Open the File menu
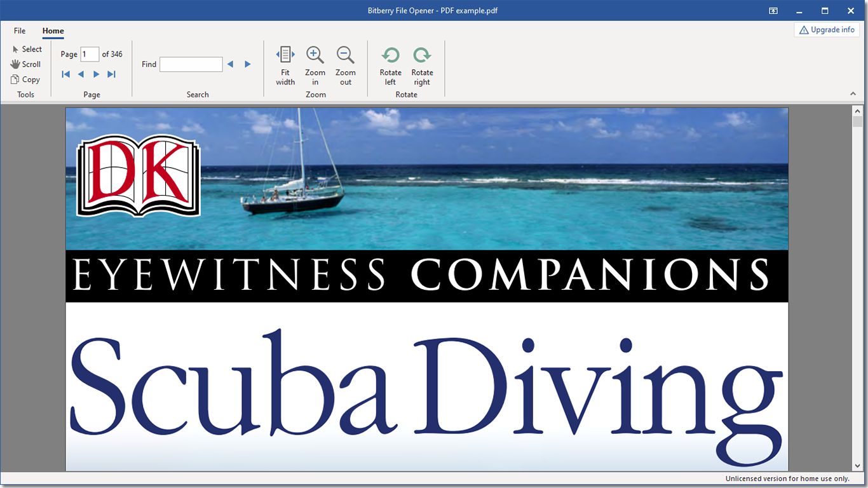The height and width of the screenshot is (488, 868). pyautogui.click(x=20, y=30)
